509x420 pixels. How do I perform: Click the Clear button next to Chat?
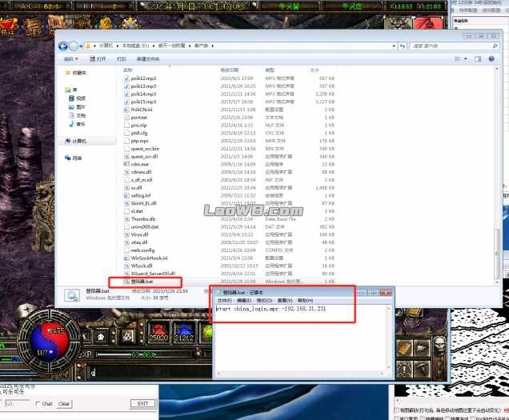click(x=64, y=404)
